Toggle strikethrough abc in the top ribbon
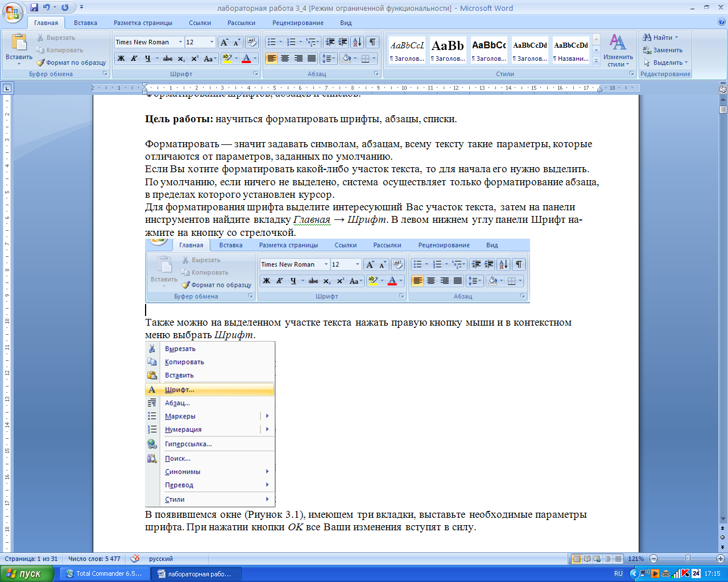728x582 pixels. pyautogui.click(x=168, y=59)
